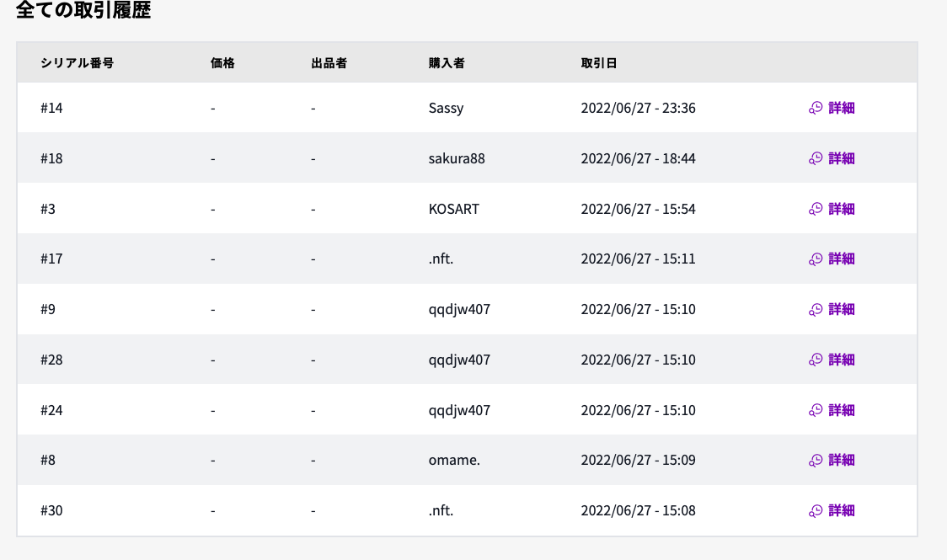Show 詳細 for serial #24
Screen dimensions: 947x560
(842, 410)
